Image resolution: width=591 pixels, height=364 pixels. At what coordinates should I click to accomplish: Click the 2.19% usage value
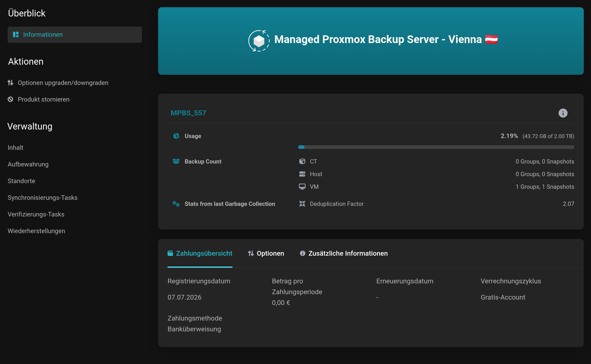coord(509,136)
